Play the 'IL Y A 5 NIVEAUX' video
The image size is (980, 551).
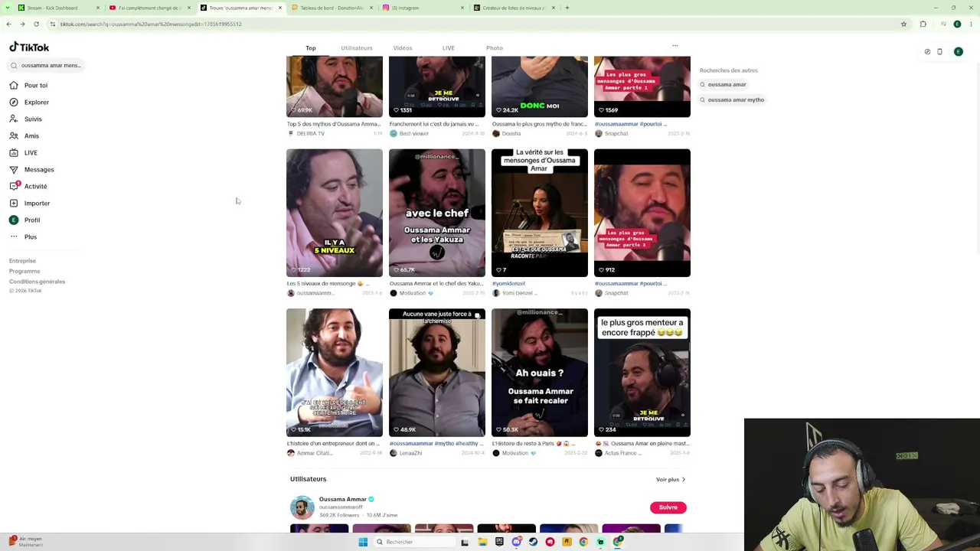tap(335, 213)
